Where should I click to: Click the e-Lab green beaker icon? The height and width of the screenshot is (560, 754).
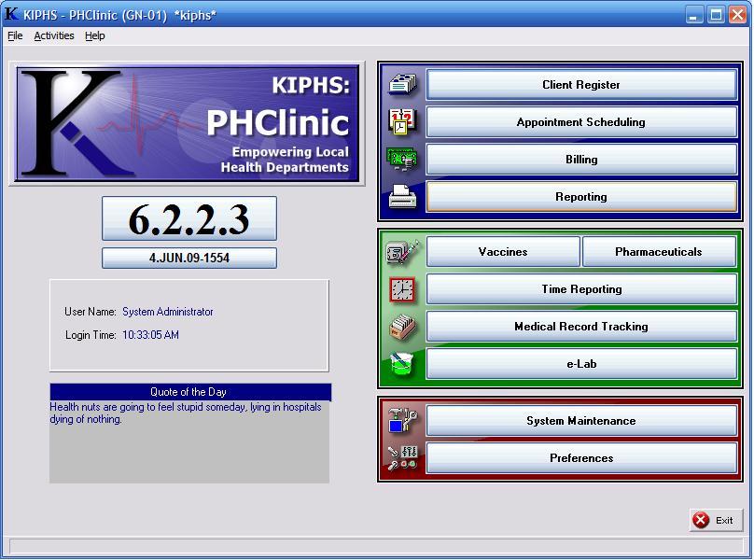click(x=402, y=364)
